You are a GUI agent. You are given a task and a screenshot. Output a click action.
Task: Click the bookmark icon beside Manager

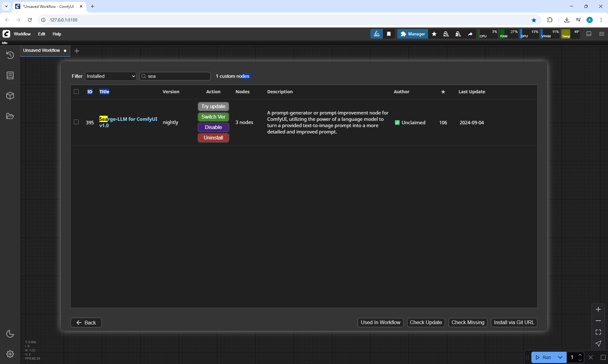click(389, 34)
